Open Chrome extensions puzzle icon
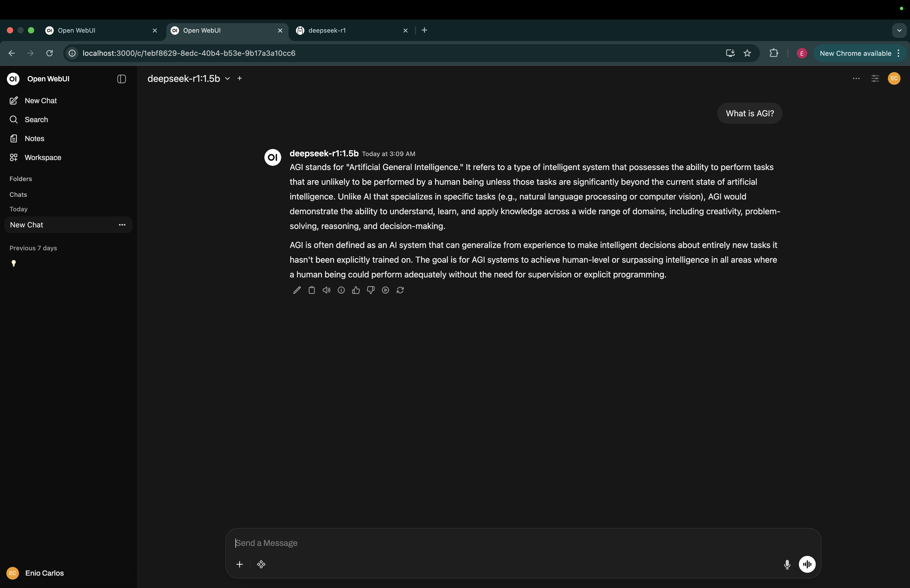Viewport: 910px width, 588px height. click(774, 53)
